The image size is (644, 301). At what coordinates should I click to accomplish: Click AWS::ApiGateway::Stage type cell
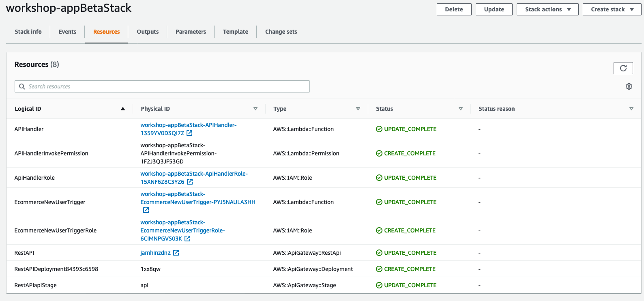(x=305, y=285)
